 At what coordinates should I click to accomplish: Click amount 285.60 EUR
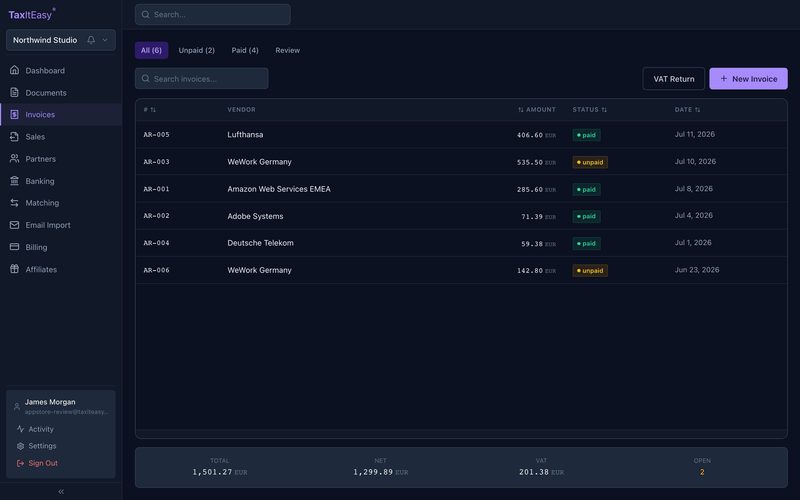click(x=536, y=189)
